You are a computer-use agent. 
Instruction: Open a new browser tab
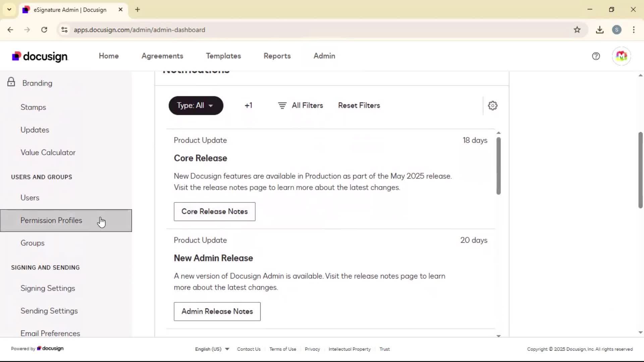point(138,10)
